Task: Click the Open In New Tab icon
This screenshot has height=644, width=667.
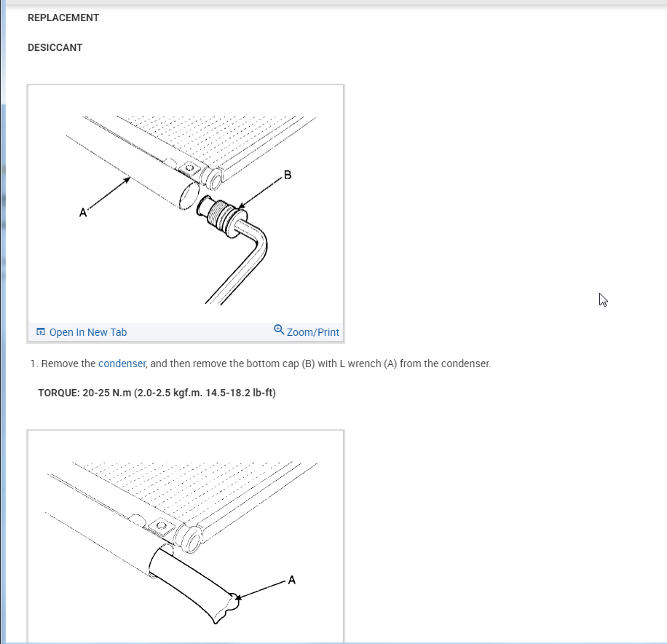Action: (41, 331)
